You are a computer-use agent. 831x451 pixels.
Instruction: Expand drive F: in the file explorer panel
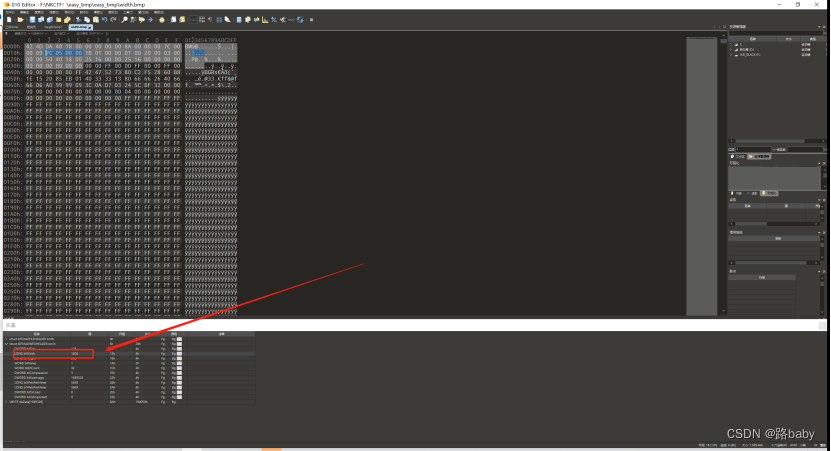click(731, 55)
